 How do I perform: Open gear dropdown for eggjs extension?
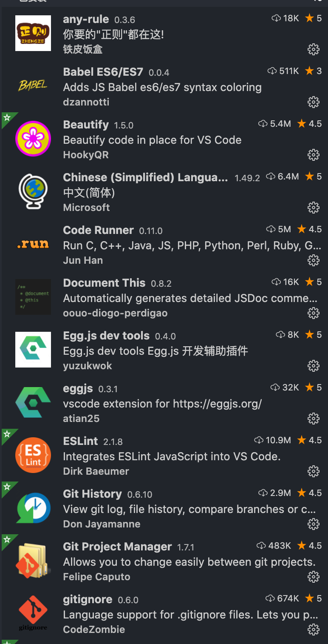[x=313, y=419]
